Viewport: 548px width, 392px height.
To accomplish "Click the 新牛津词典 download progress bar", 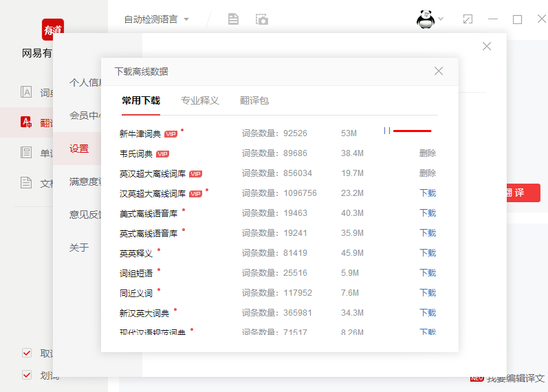I will coord(412,131).
